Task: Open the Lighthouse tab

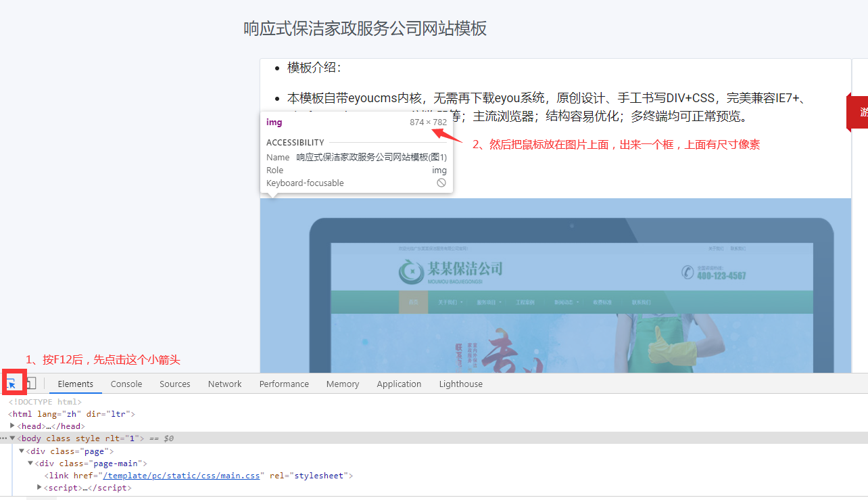Action: [x=461, y=384]
